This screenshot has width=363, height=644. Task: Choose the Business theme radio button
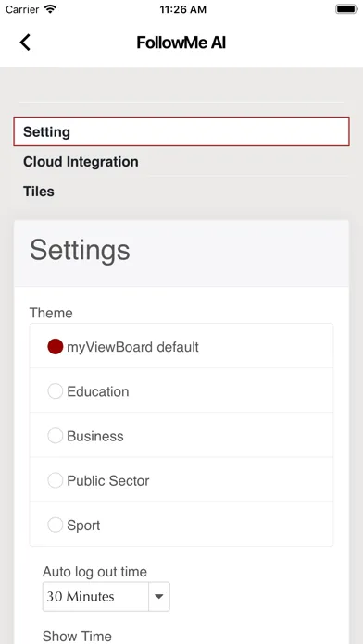pos(55,436)
